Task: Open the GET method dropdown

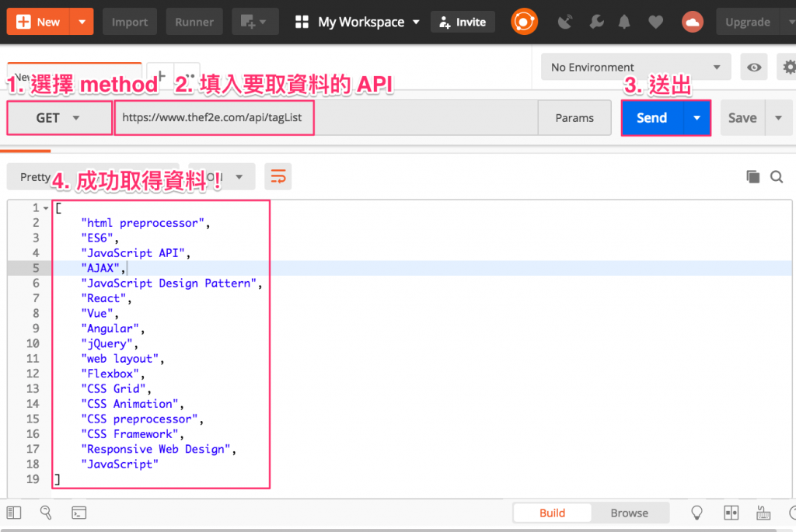Action: 59,117
